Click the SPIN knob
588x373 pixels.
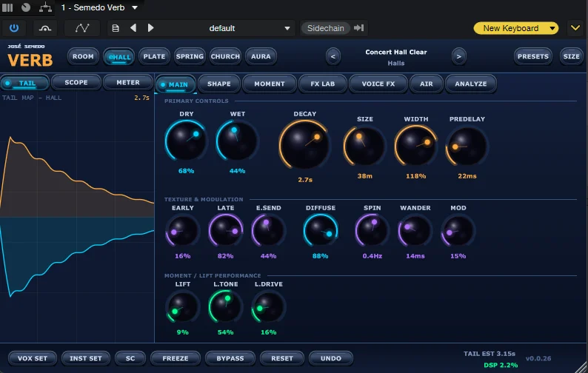(x=372, y=231)
